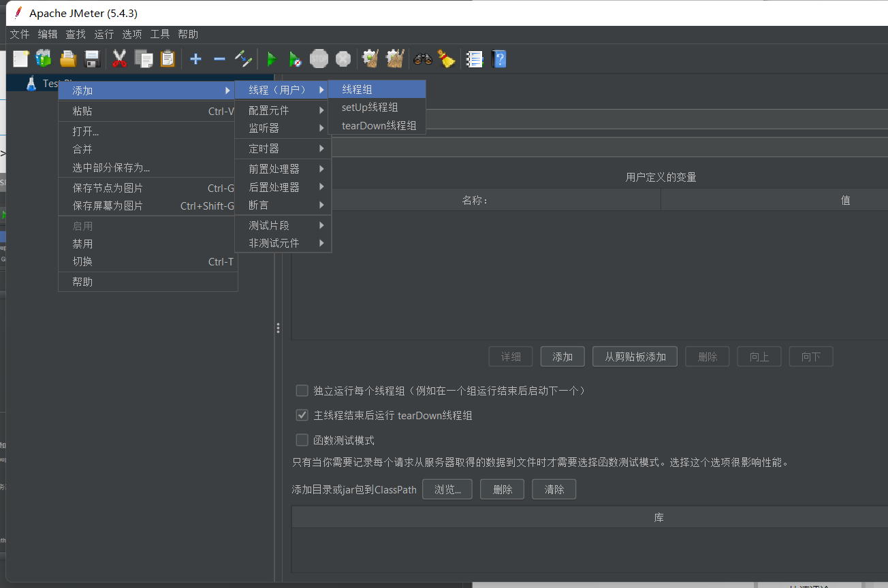Click the Open file folder icon

coord(68,59)
